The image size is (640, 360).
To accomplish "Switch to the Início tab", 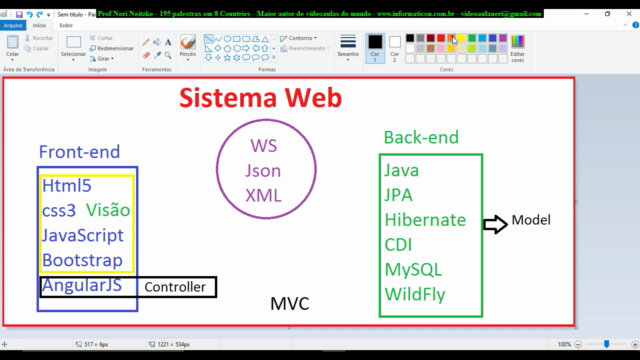I will [39, 25].
